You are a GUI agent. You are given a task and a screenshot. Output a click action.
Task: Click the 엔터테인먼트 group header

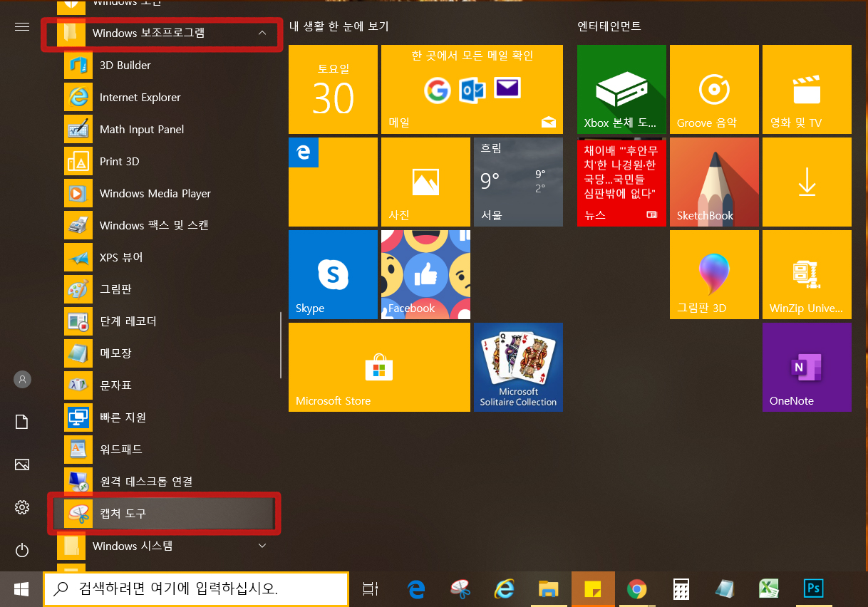click(x=609, y=26)
